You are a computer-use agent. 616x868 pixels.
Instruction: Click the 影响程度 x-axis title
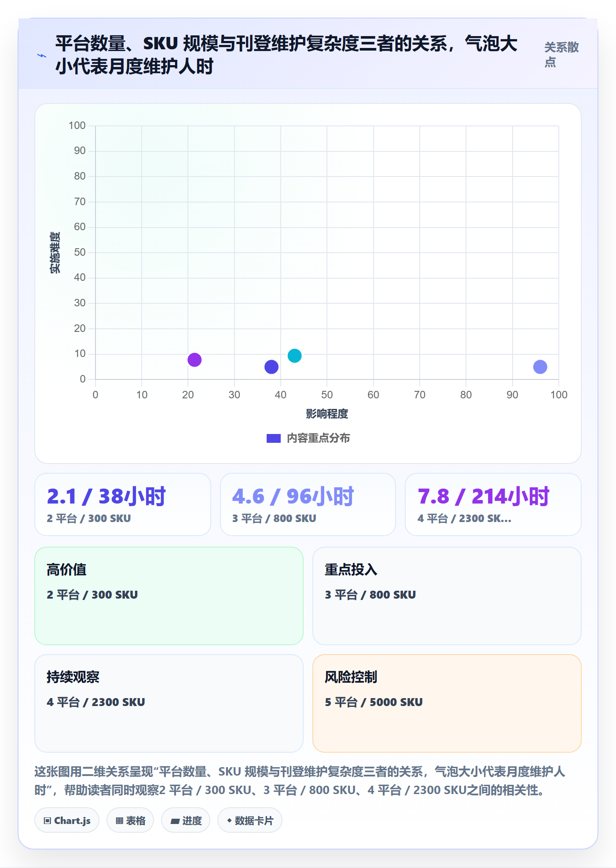[327, 414]
